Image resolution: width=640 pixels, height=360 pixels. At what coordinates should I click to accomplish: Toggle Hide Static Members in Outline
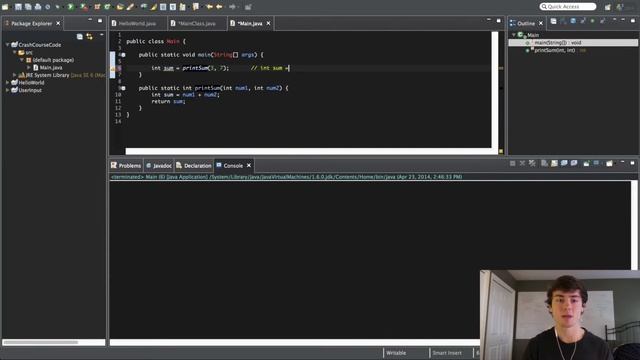[x=583, y=21]
